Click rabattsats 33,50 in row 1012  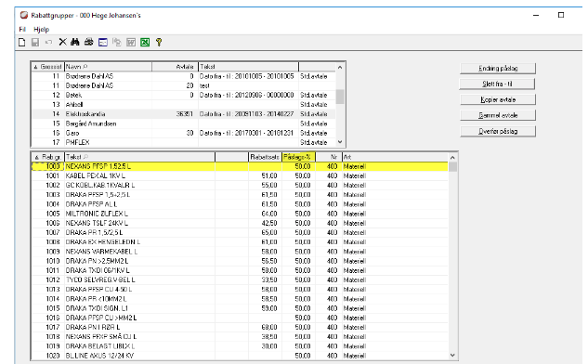click(269, 280)
